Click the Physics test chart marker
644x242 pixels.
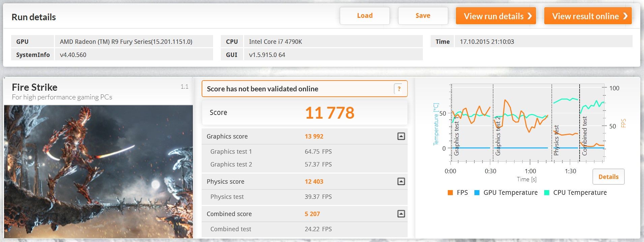[x=556, y=140]
